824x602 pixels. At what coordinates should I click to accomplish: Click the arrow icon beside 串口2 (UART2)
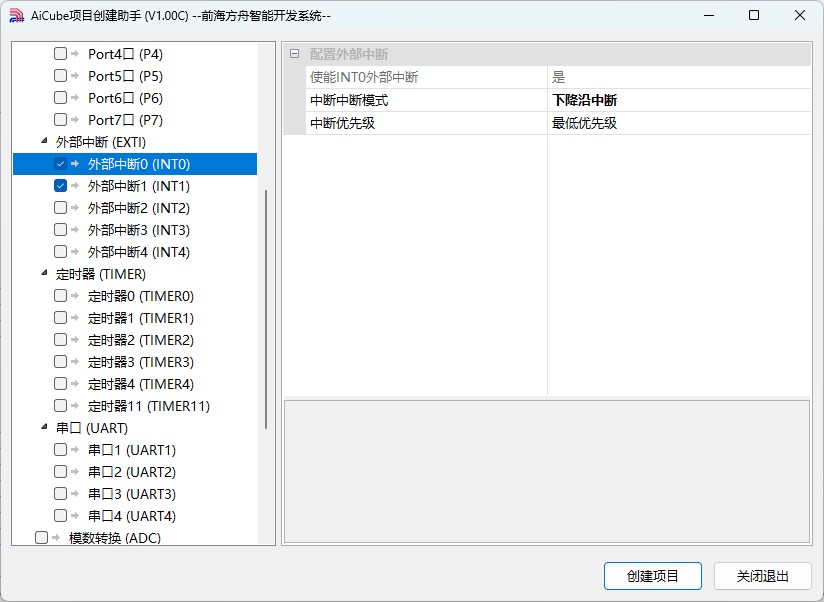pos(75,472)
